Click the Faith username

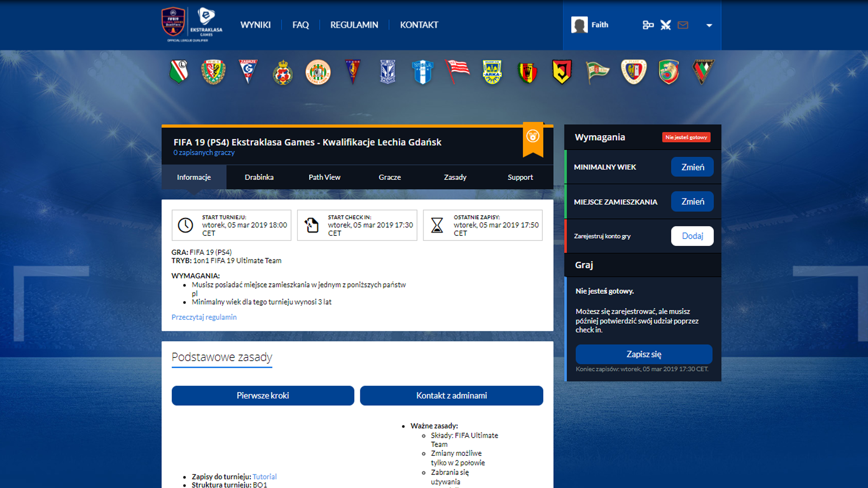(x=600, y=25)
